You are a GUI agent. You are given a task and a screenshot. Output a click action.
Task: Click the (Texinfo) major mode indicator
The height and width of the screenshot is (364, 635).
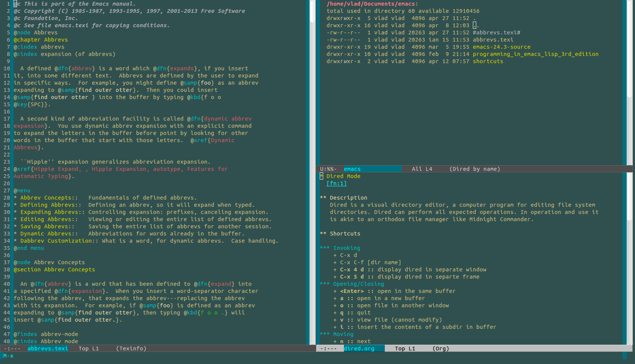(x=131, y=349)
